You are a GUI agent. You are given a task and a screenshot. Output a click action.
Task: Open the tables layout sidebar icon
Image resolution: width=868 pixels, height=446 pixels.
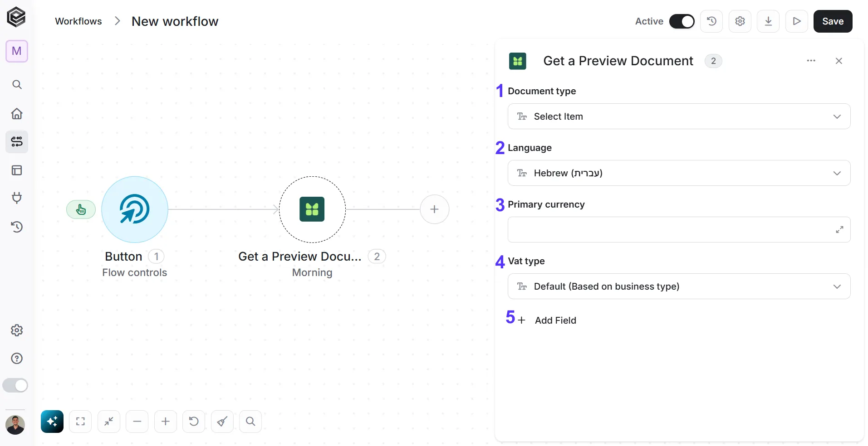tap(17, 170)
